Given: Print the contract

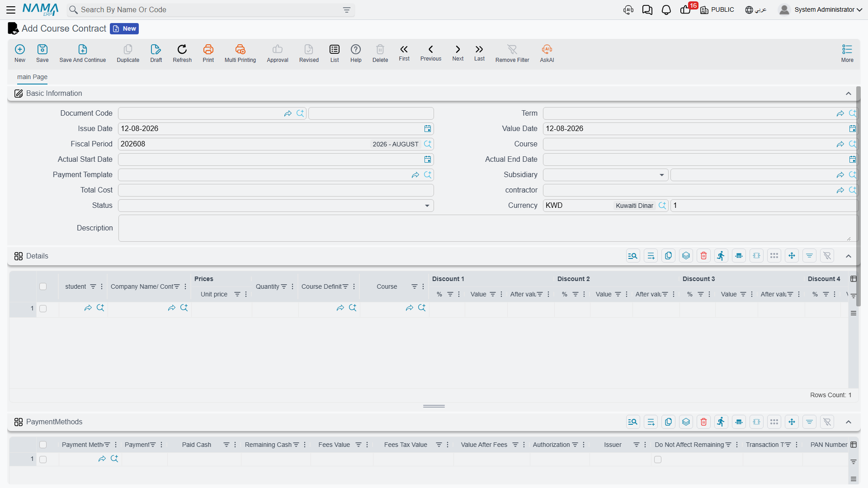Looking at the screenshot, I should point(208,53).
